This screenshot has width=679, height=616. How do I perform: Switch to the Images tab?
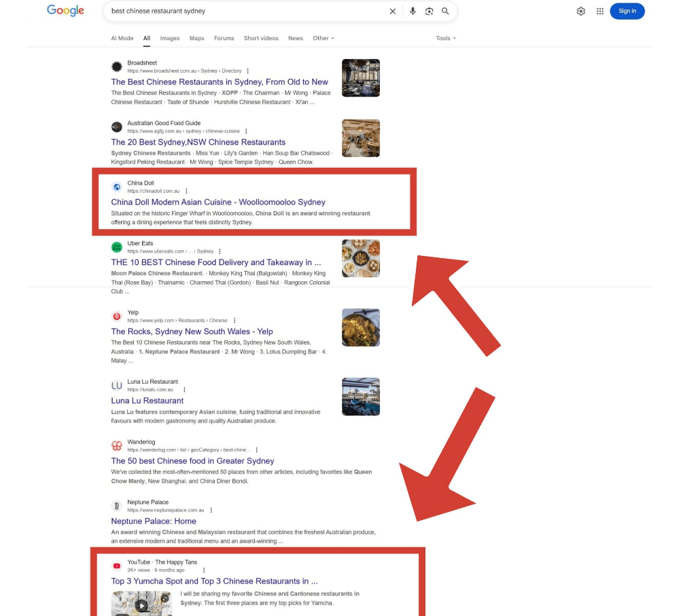pos(170,38)
